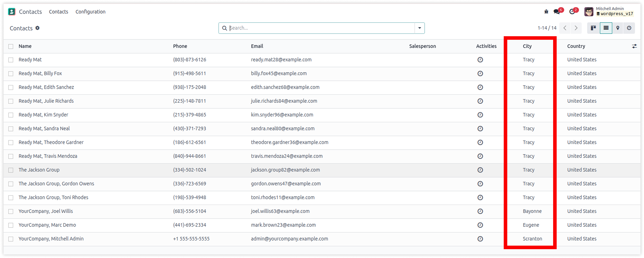The height and width of the screenshot is (258, 644).
Task: Click the search magnifier icon
Action: [225, 28]
